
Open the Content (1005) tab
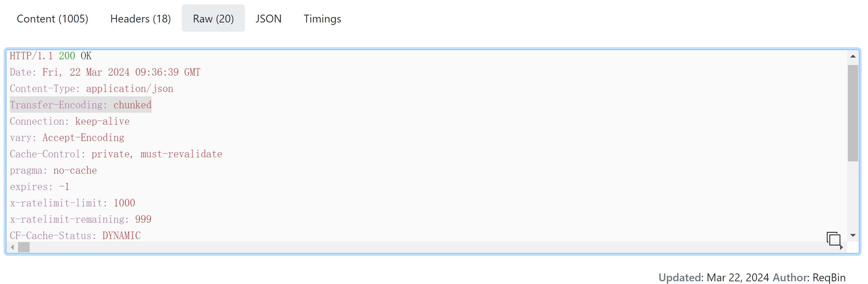[x=52, y=18]
